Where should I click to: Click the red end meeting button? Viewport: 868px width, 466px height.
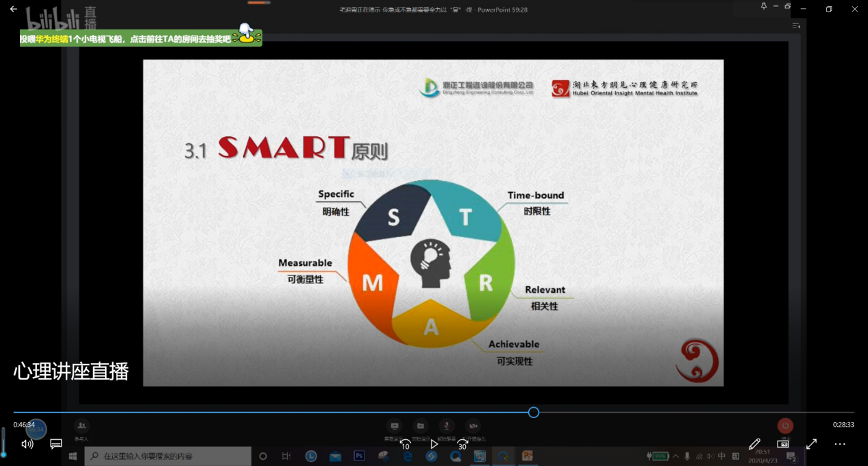[785, 426]
